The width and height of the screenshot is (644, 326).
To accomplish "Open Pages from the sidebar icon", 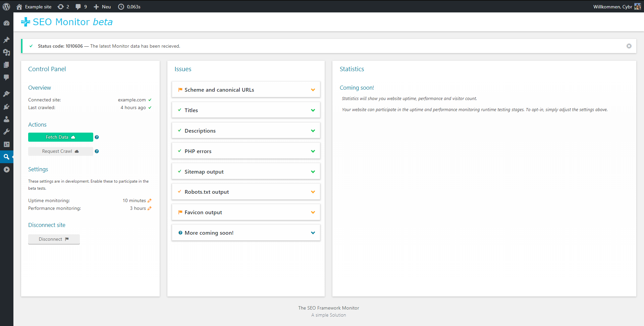I will click(x=6, y=65).
